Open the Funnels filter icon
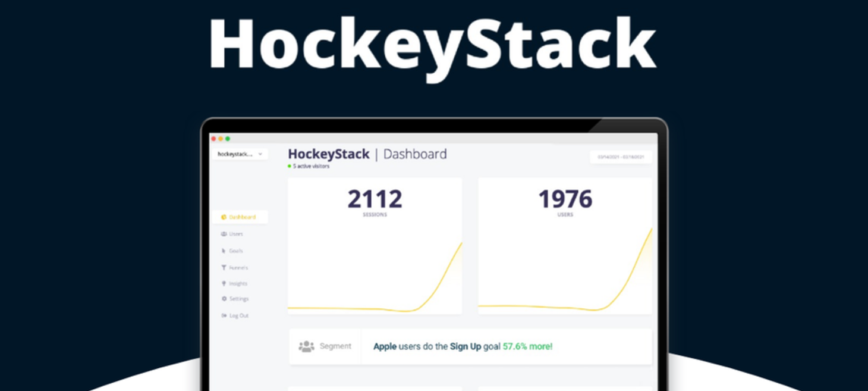Viewport: 868px width, 391px height. (224, 268)
